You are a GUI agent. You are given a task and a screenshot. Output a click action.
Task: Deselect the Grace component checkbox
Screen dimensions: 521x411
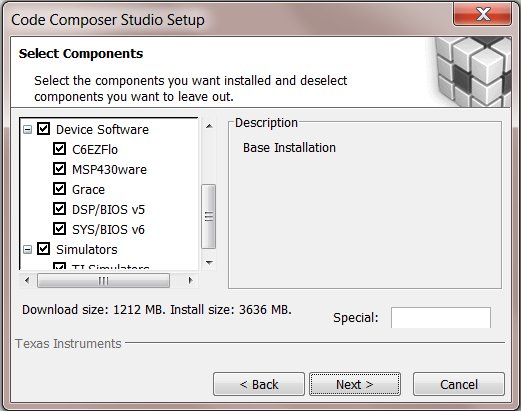click(59, 189)
